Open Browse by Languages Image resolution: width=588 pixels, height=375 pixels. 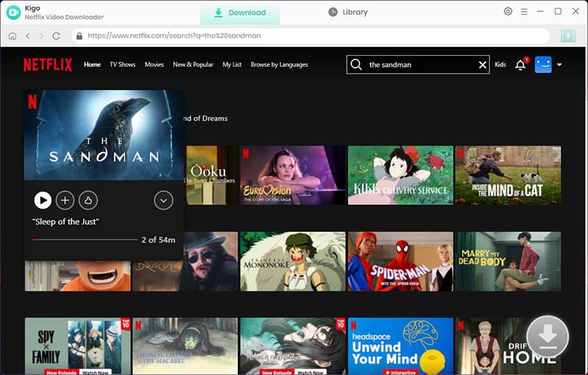[x=279, y=65]
